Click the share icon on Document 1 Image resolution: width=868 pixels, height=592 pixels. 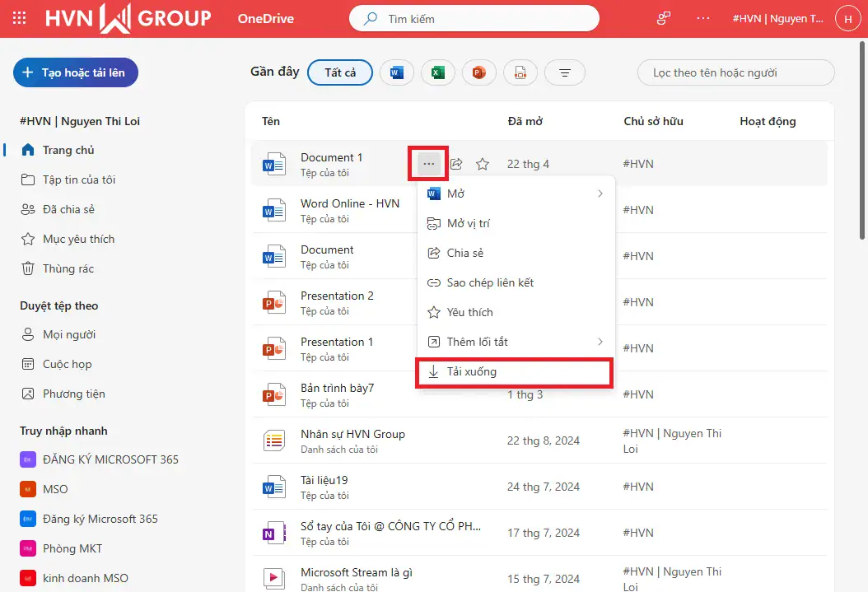456,164
